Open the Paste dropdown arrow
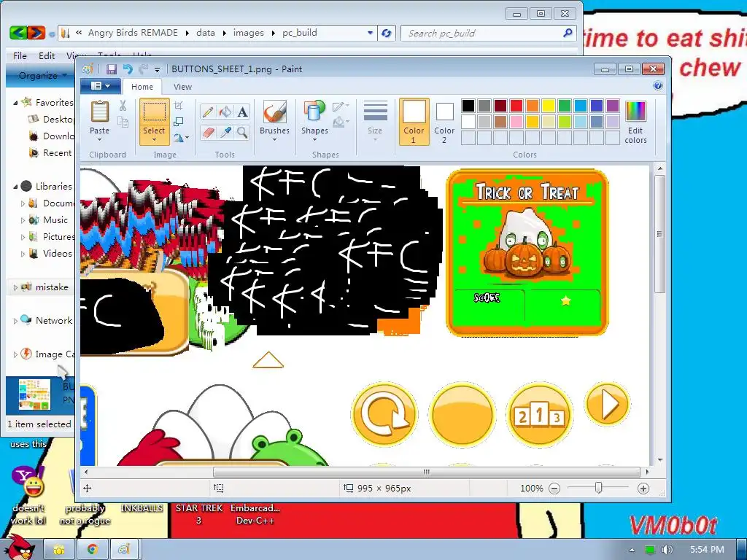The image size is (747, 560). tap(99, 140)
